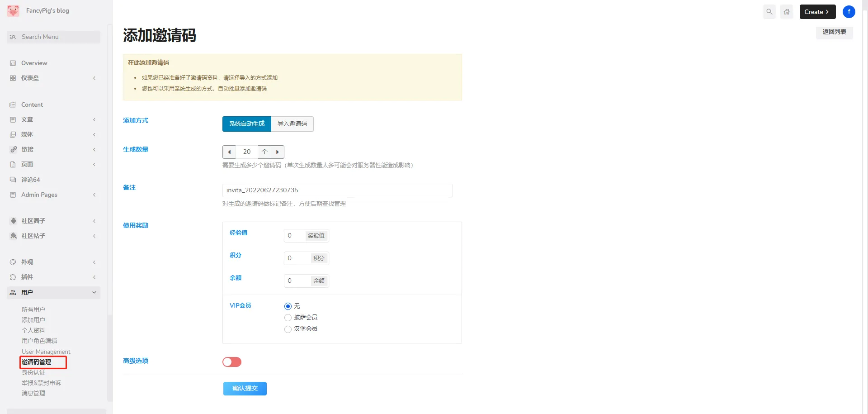
Task: Click the 页面 pages icon
Action: pos(13,165)
